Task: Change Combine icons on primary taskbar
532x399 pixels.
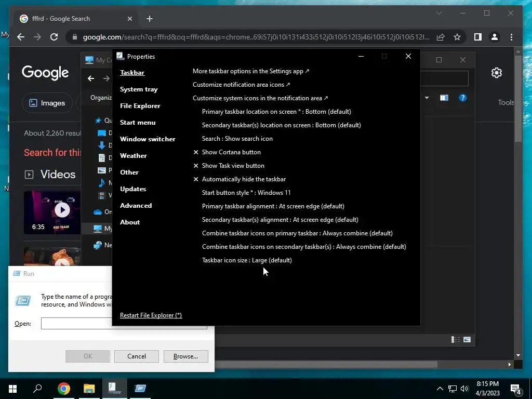Action: pos(297,233)
